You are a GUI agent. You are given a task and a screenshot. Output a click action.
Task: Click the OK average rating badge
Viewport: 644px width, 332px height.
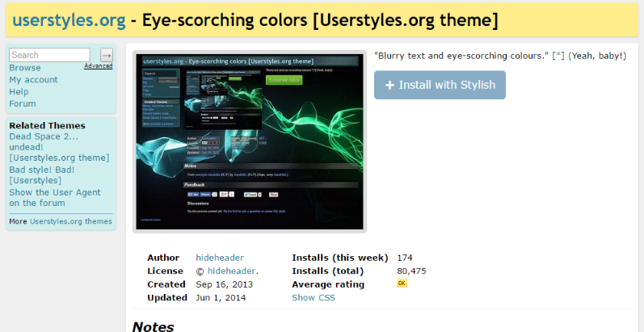pyautogui.click(x=402, y=284)
